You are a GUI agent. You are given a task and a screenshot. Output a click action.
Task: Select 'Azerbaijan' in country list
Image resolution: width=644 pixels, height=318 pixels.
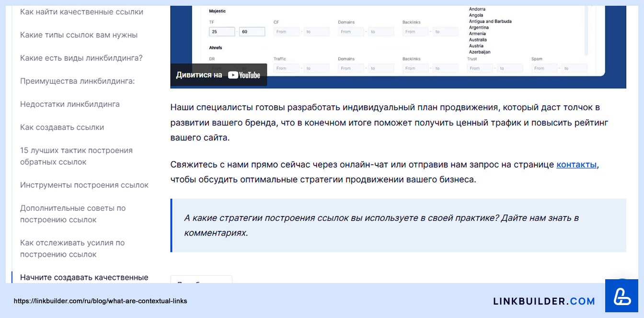tap(480, 52)
